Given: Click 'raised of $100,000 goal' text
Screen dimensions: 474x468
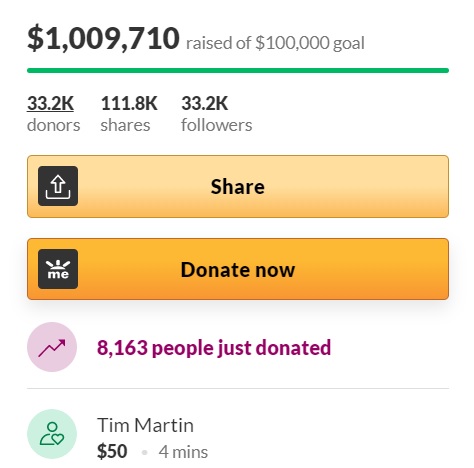Looking at the screenshot, I should (x=275, y=43).
